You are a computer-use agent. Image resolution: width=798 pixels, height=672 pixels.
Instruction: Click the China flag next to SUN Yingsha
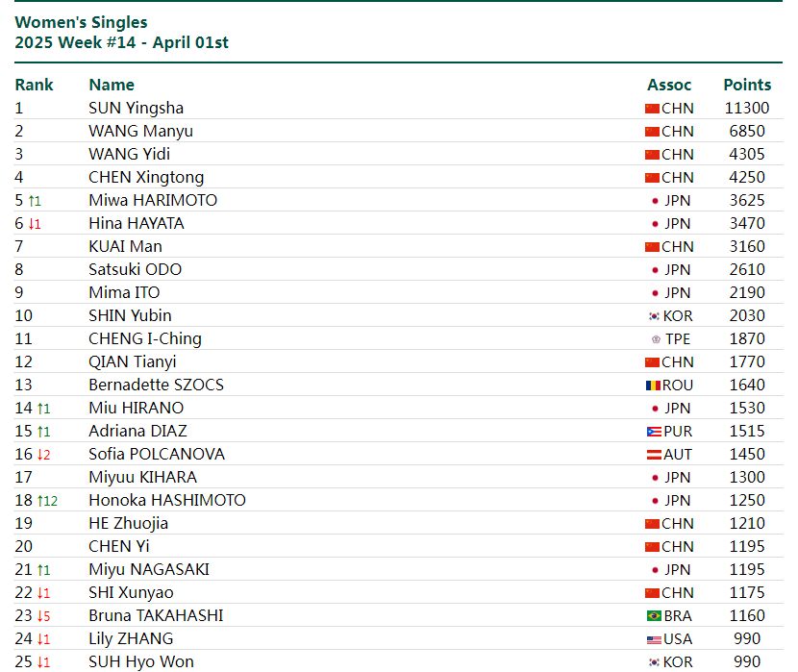(652, 109)
